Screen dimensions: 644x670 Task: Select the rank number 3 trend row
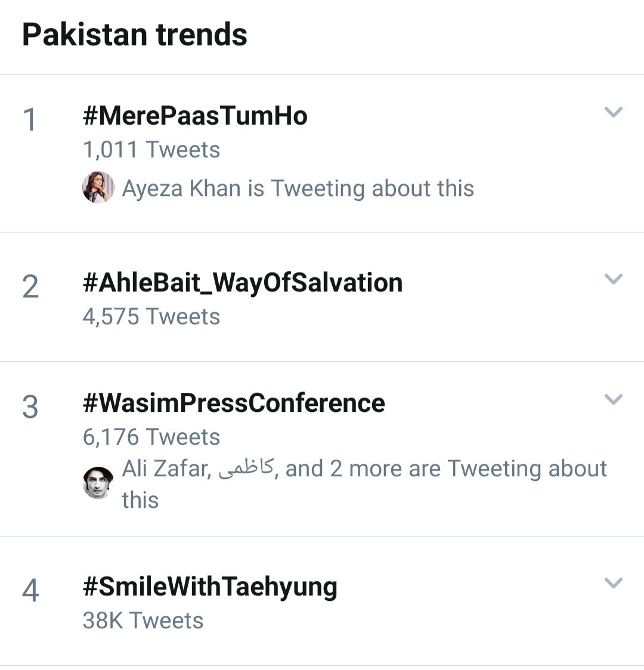(x=30, y=407)
